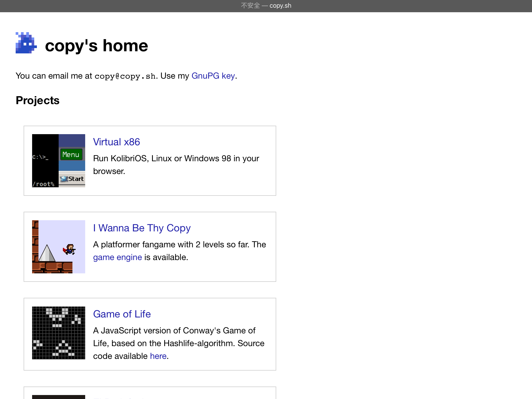The width and height of the screenshot is (532, 399).
Task: Click the partially visible fourth project thumbnail
Action: 59,397
